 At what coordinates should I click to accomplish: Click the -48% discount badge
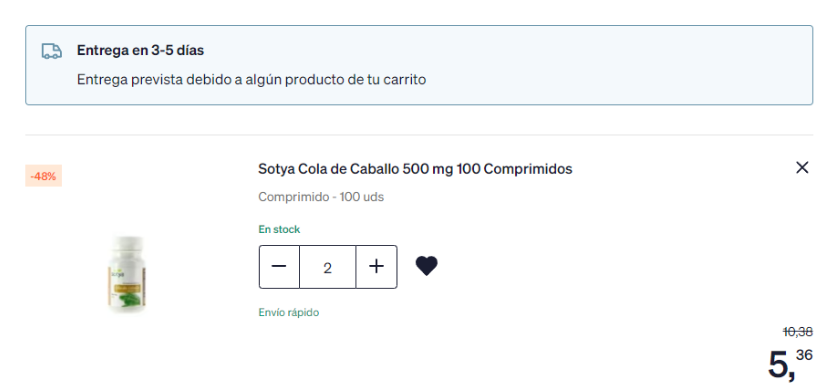tap(44, 176)
